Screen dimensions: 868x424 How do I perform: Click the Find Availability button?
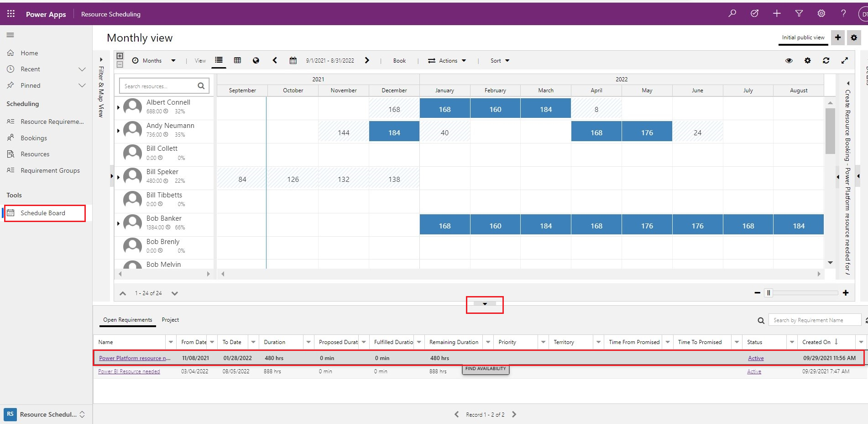(x=486, y=369)
